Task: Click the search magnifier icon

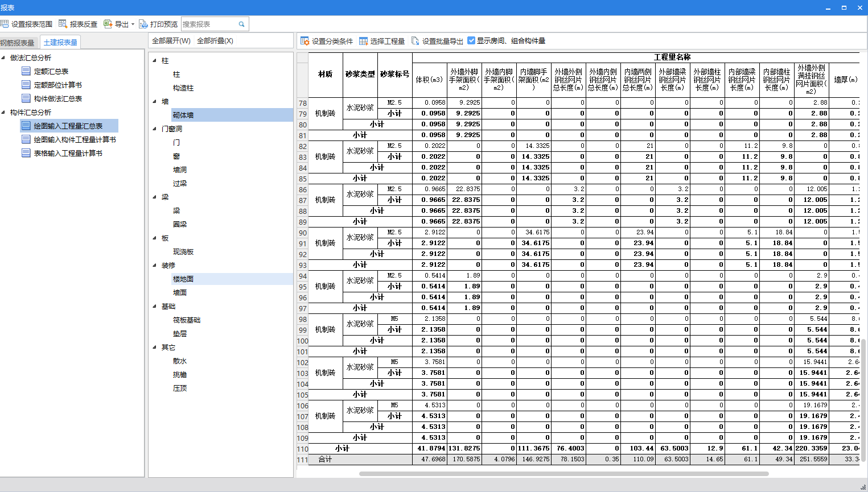Action: click(241, 24)
